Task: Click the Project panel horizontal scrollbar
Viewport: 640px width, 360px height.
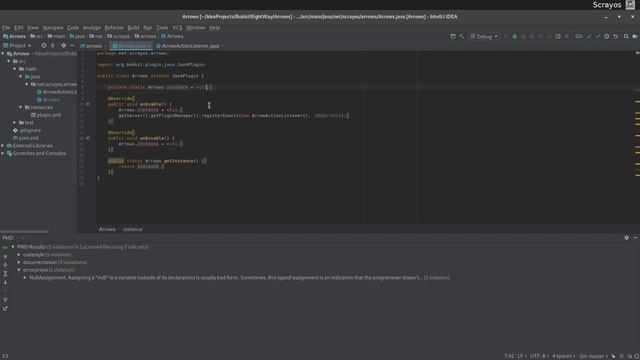Action: (24, 231)
